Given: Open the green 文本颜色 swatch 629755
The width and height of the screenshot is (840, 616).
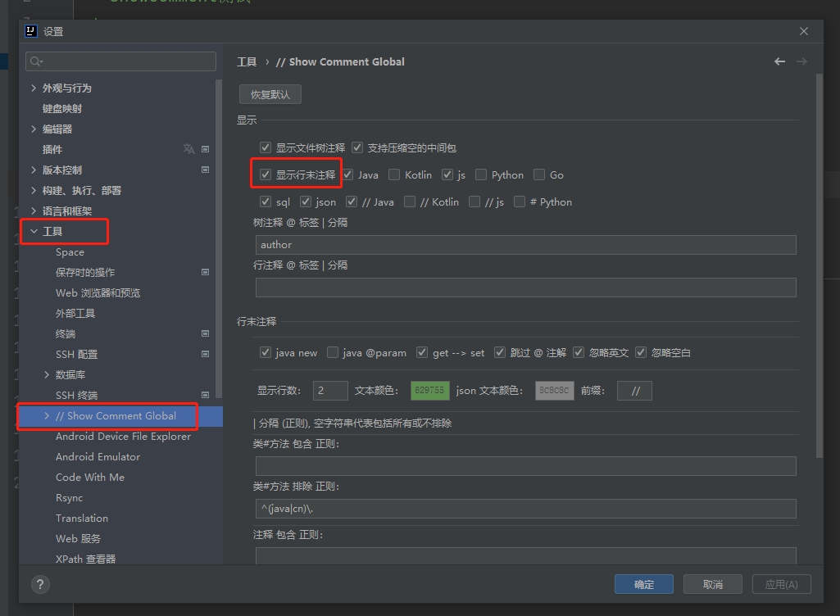Looking at the screenshot, I should pyautogui.click(x=430, y=391).
